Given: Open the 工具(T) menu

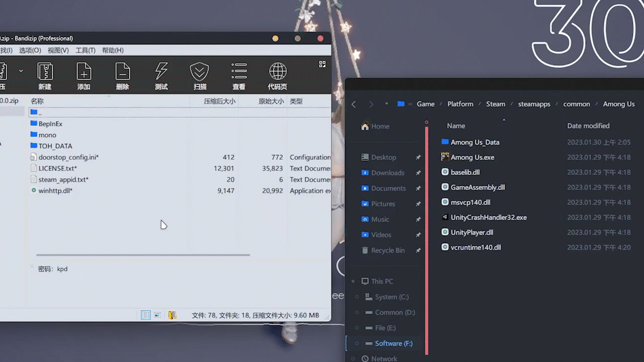Looking at the screenshot, I should tap(85, 50).
